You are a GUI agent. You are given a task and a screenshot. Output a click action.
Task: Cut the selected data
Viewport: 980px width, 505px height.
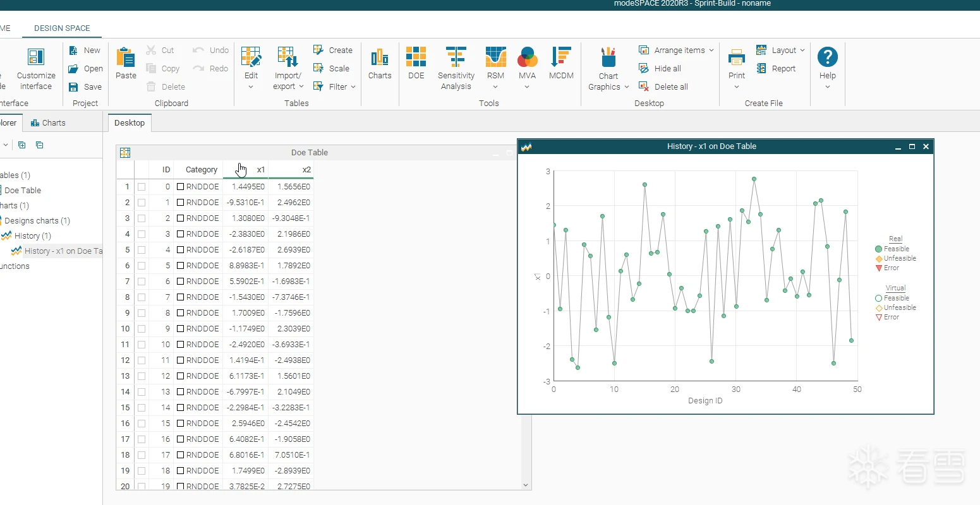pos(160,50)
